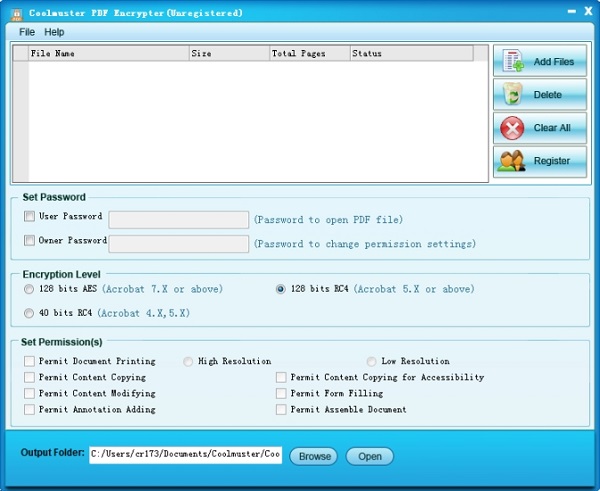The height and width of the screenshot is (491, 600).
Task: Select 128 bits AES encryption
Action: pyautogui.click(x=29, y=289)
